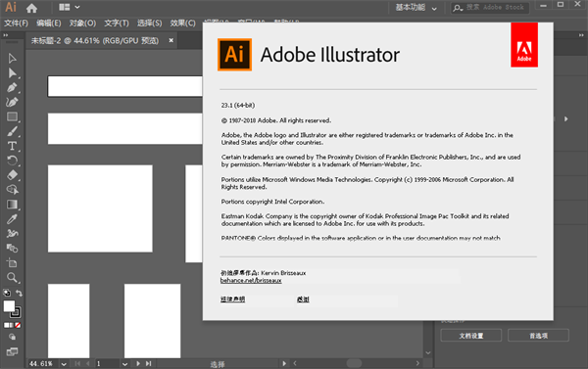Screen dimensions: 588x369
Task: Collapse the right panel dock chevrons
Action: click(x=581, y=35)
